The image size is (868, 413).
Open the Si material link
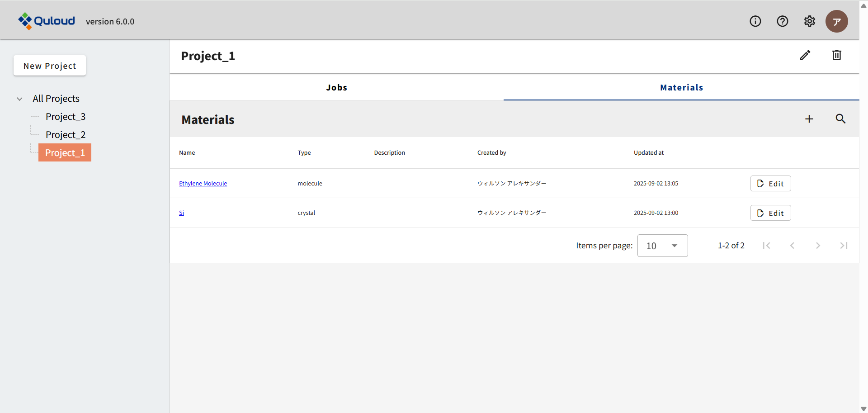181,213
